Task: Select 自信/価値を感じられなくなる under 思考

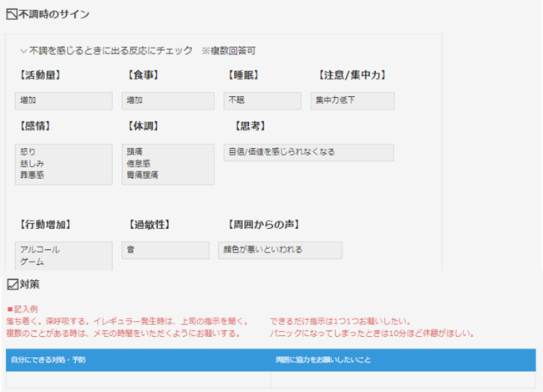Action: click(282, 152)
